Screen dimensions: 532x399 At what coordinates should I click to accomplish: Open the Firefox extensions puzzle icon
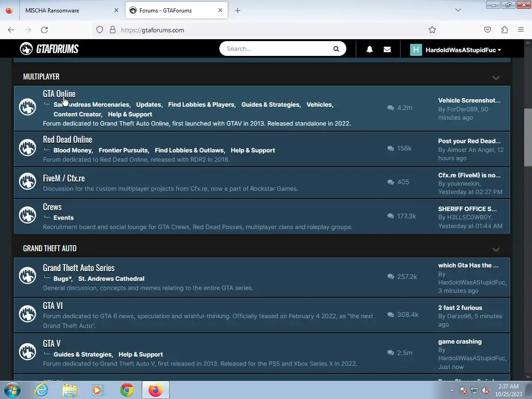click(504, 30)
